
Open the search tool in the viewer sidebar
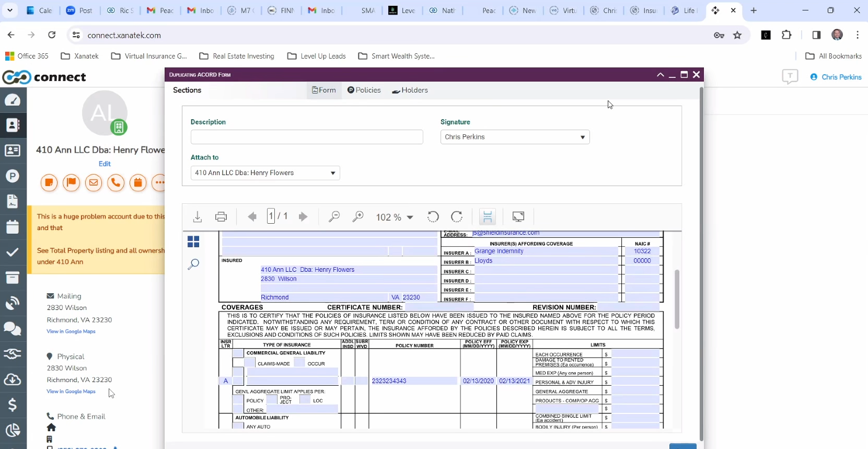point(193,264)
